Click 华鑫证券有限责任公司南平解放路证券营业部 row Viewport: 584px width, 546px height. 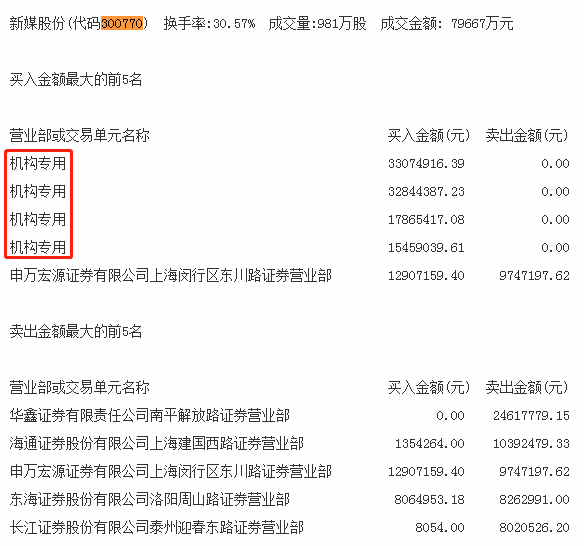click(x=289, y=416)
